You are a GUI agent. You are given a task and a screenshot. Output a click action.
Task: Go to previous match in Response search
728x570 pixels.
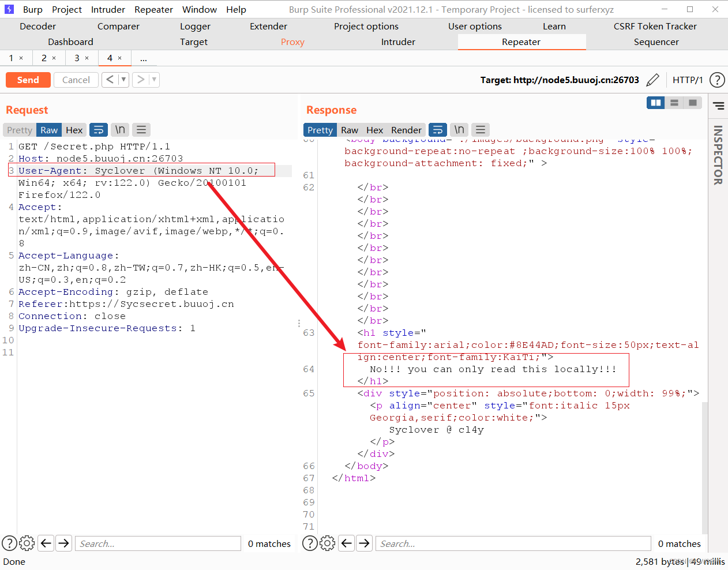click(347, 543)
